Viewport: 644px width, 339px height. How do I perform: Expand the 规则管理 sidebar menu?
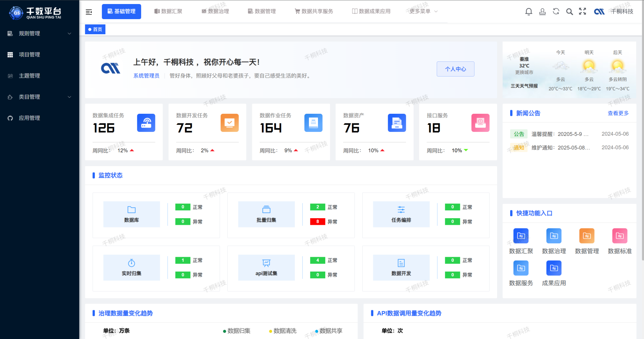(40, 34)
